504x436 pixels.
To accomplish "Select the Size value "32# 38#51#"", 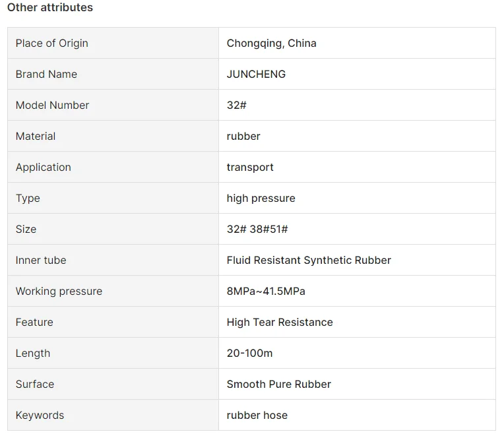I will [x=257, y=230].
